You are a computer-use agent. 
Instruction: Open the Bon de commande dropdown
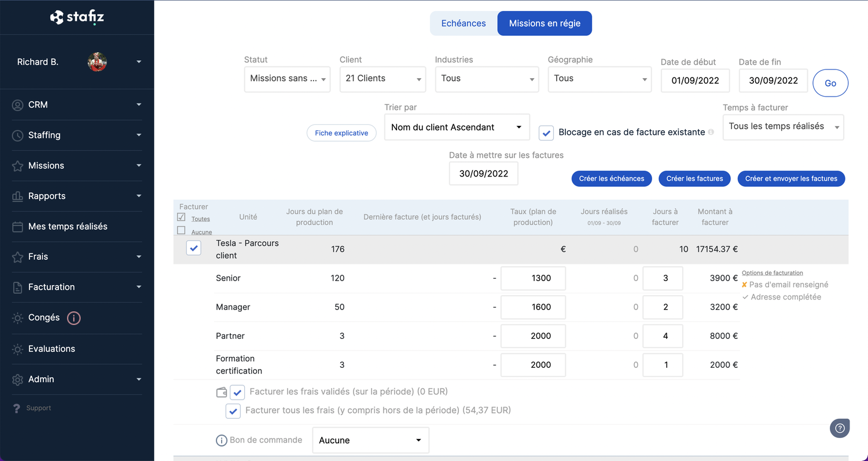tap(370, 440)
